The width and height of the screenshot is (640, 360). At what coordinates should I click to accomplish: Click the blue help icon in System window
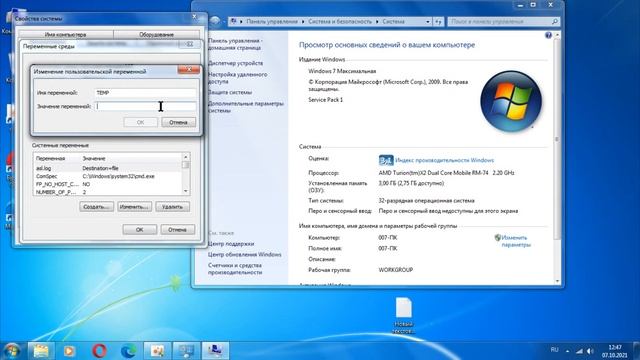click(548, 36)
